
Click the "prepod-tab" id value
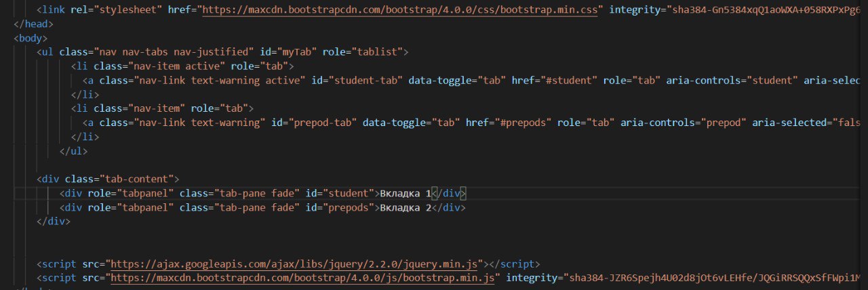[322, 123]
